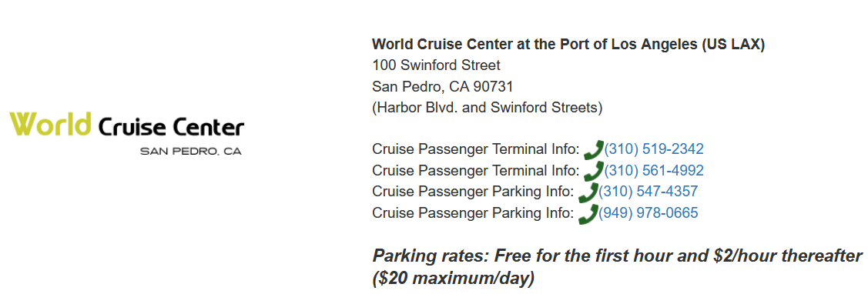Click the yellow "World" word in the logo
The image size is (868, 294).
[x=50, y=123]
